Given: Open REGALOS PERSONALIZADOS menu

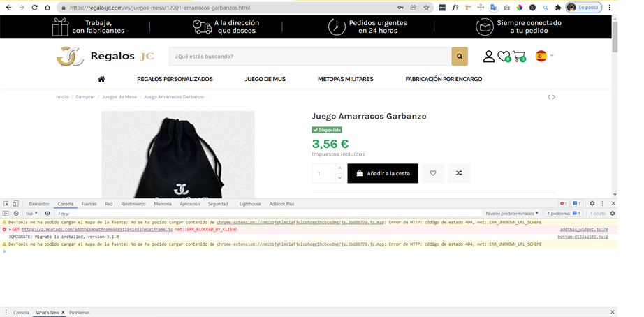Looking at the screenshot, I should (x=175, y=79).
